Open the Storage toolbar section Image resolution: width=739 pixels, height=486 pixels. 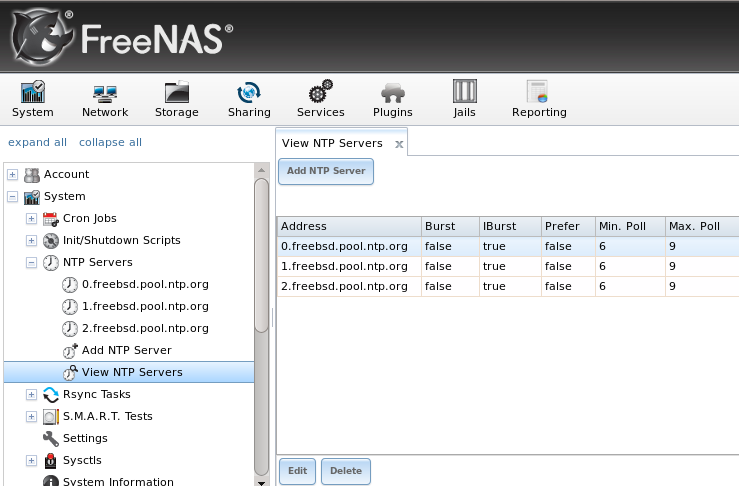pos(177,99)
